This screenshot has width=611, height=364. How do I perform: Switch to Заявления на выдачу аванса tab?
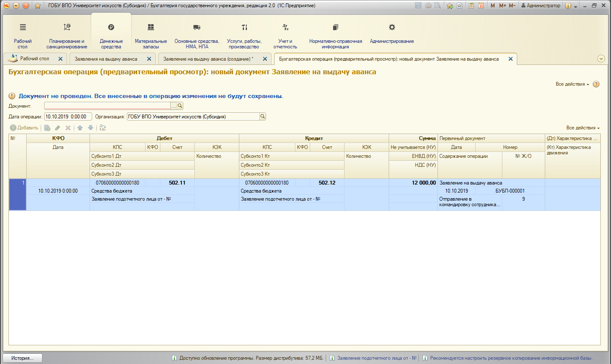(x=106, y=59)
